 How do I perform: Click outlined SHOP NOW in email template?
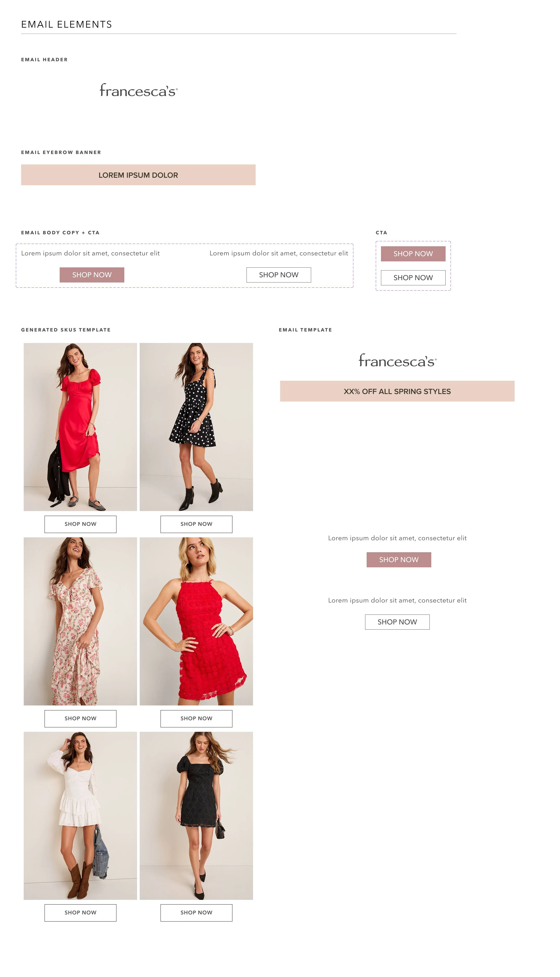tap(397, 622)
